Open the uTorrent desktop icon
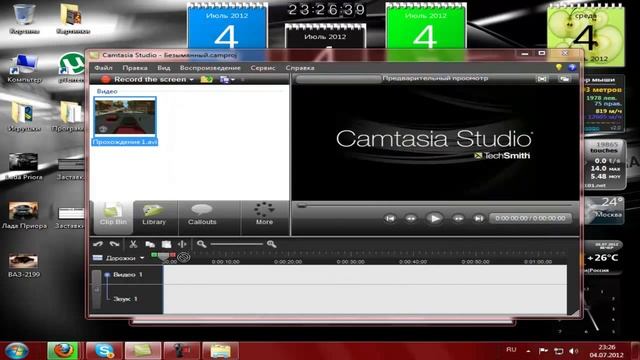This screenshot has width=640, height=360. [71, 68]
